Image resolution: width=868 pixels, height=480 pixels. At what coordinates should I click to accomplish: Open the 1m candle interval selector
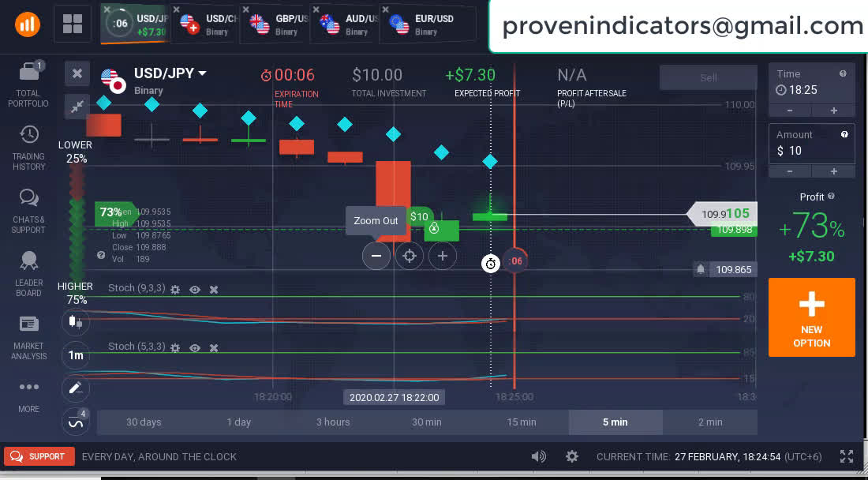(x=76, y=355)
